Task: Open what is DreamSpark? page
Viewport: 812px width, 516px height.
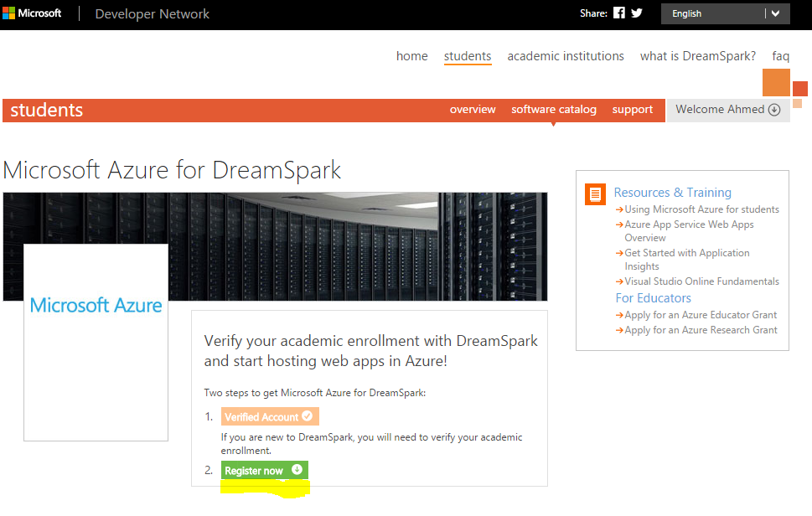Action: 697,56
